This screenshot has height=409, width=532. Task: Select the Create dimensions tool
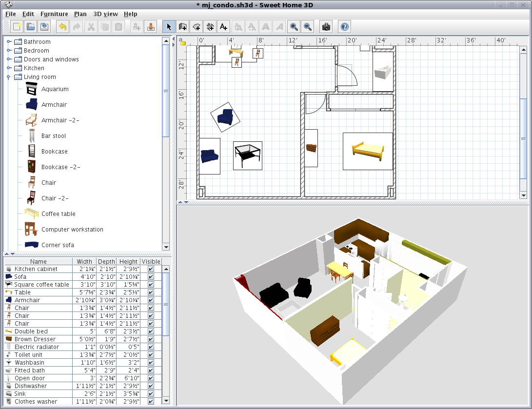point(210,27)
